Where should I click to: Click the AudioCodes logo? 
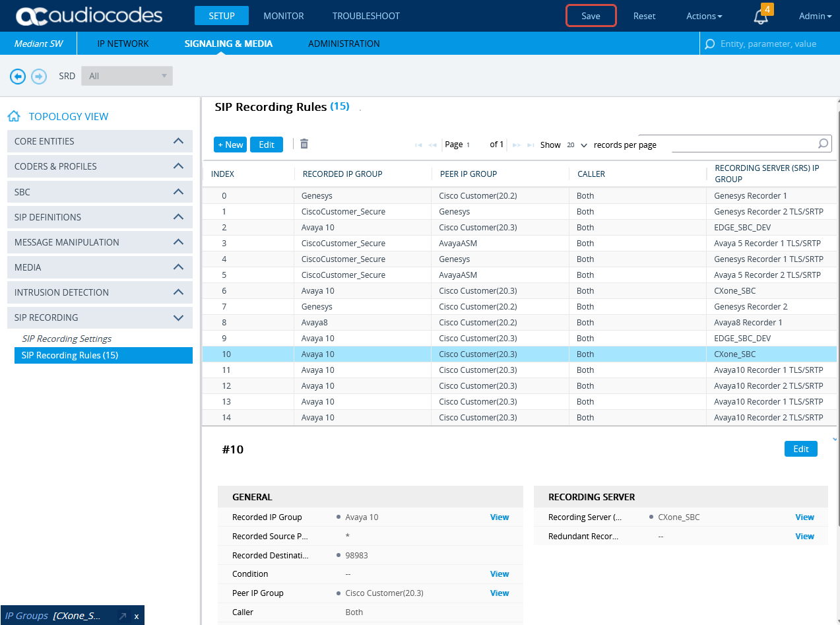[88, 16]
